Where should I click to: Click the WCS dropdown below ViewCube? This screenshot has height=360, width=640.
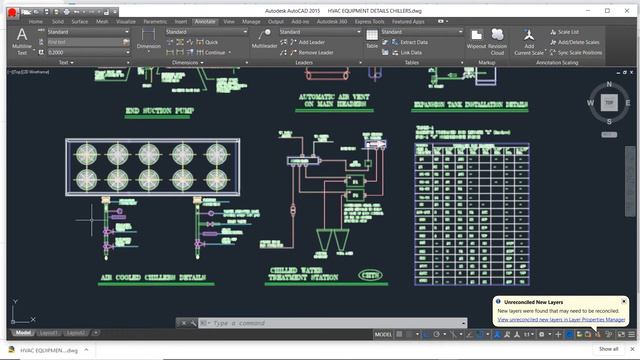(x=609, y=135)
